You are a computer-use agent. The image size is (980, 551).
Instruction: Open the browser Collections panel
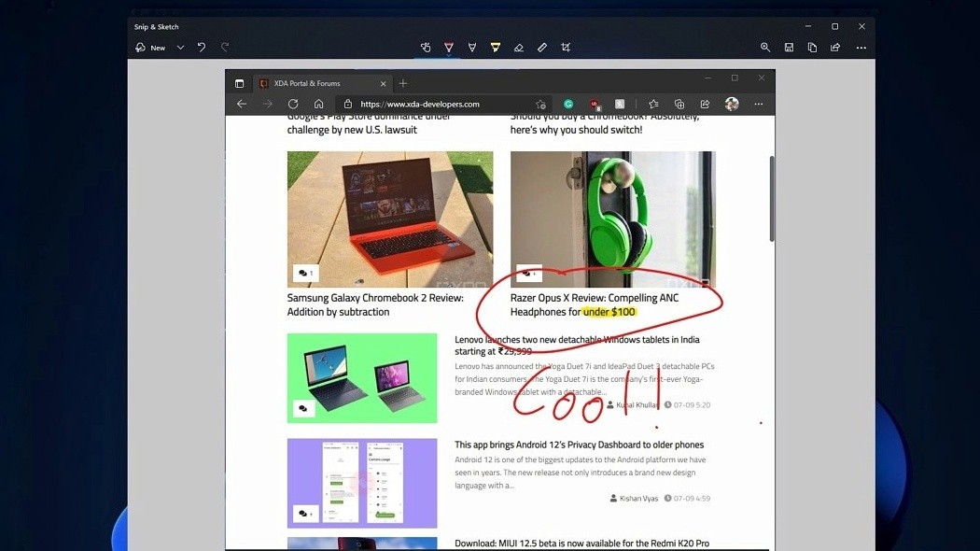(679, 104)
